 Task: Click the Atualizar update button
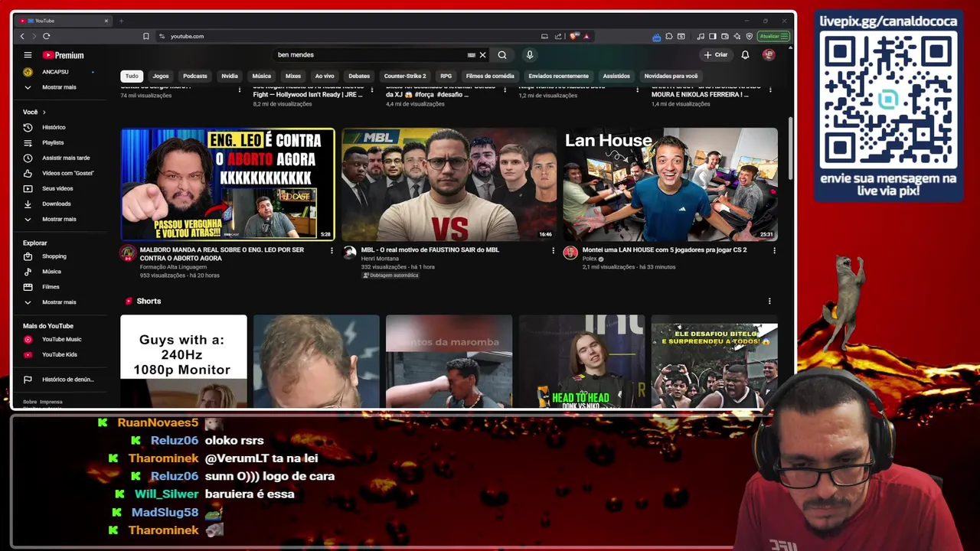tap(773, 36)
